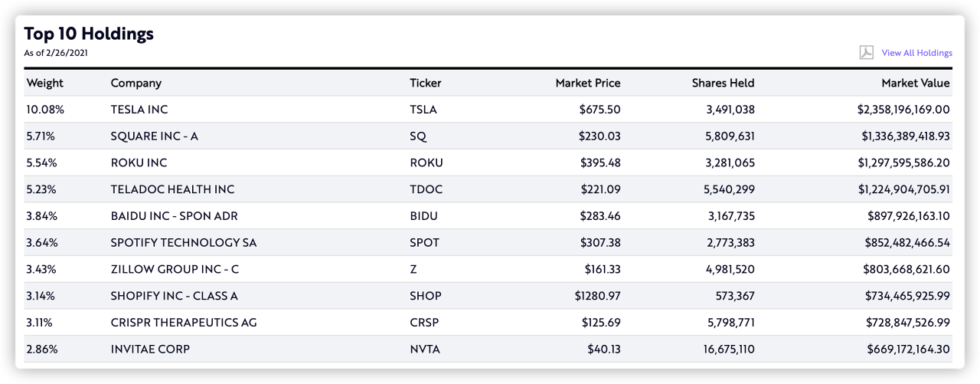Image resolution: width=980 pixels, height=384 pixels.
Task: Click the TESLA INC company name
Action: [x=139, y=110]
